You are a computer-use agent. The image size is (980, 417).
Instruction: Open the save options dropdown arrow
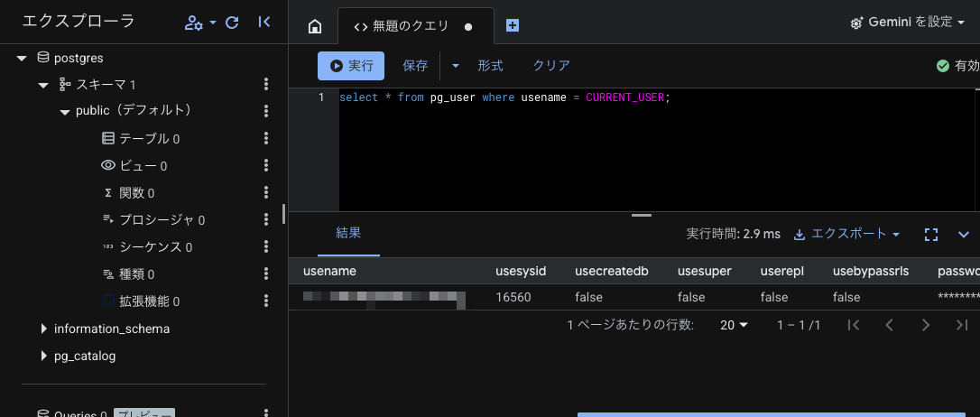click(456, 66)
